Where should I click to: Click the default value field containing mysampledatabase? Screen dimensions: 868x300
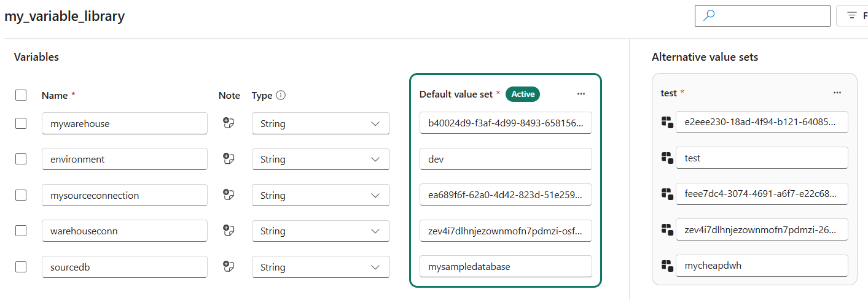coord(506,267)
